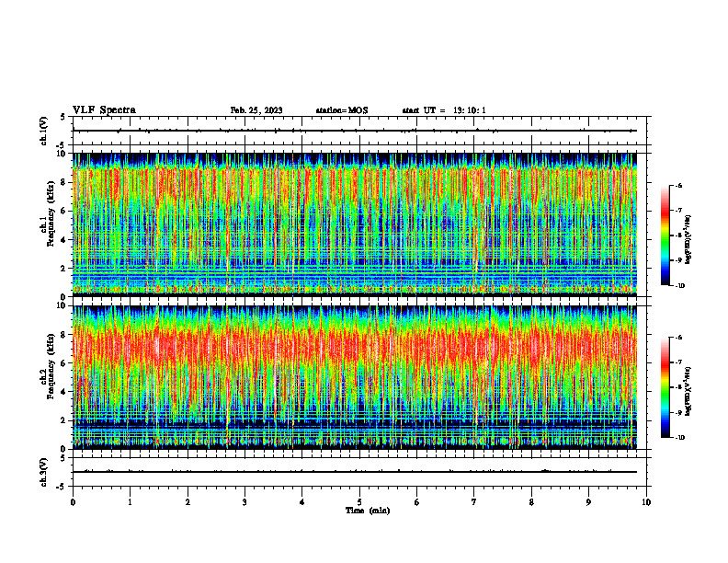The image size is (728, 563).
Task: Click time axis tick label "3"
Action: point(245,502)
